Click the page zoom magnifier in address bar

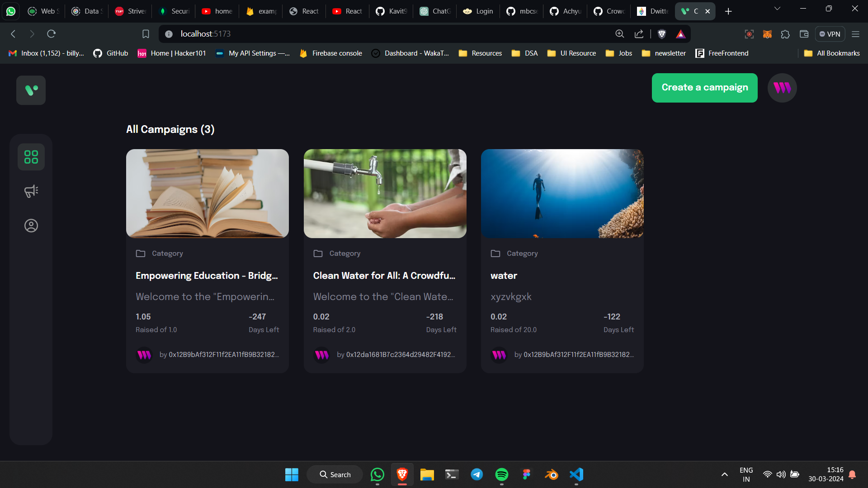pyautogui.click(x=620, y=34)
